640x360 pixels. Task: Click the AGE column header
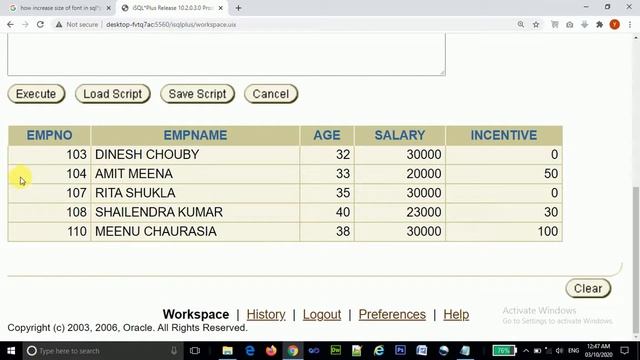point(327,136)
